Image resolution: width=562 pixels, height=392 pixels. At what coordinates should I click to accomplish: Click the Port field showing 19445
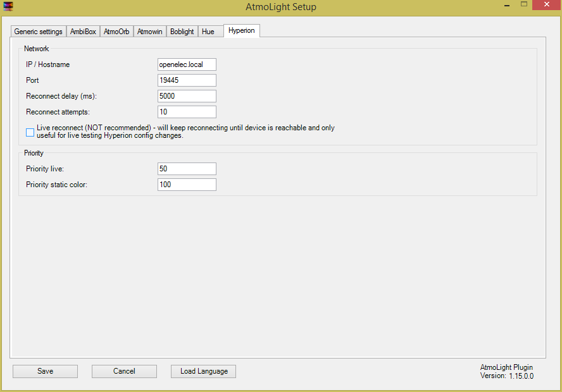187,80
